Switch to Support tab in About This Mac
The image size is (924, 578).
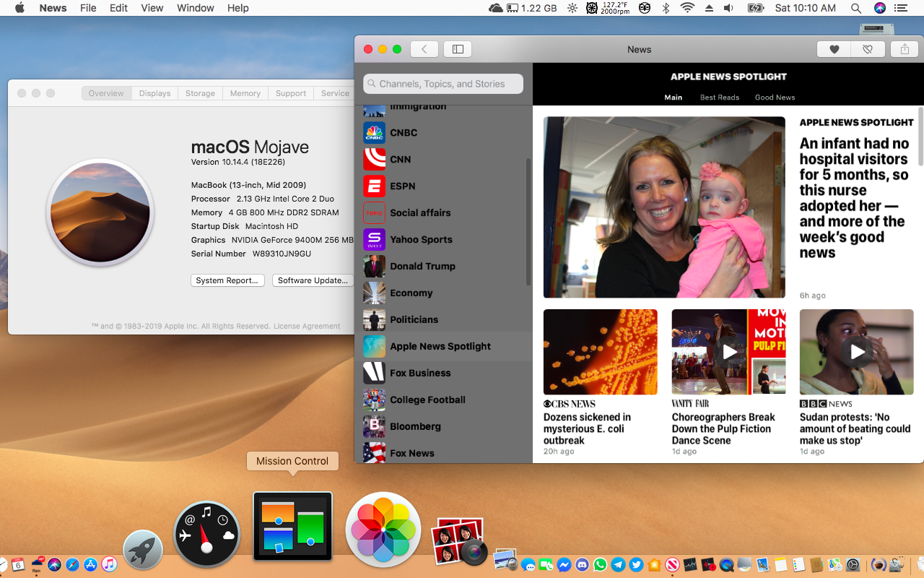(291, 93)
